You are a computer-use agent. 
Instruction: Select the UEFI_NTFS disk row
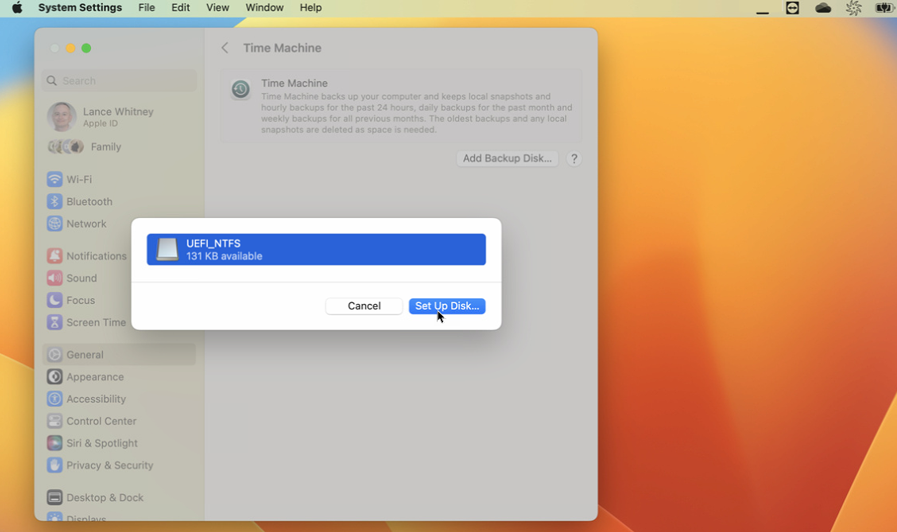(x=316, y=249)
